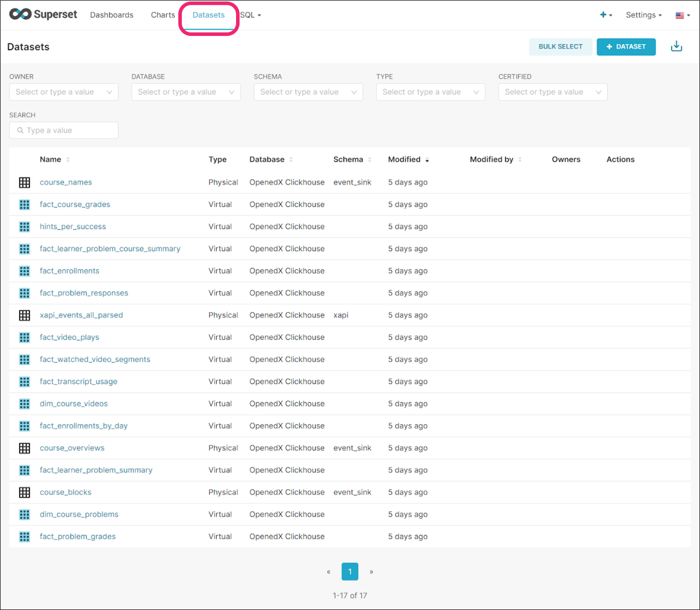Sort by the Name column header

55,159
